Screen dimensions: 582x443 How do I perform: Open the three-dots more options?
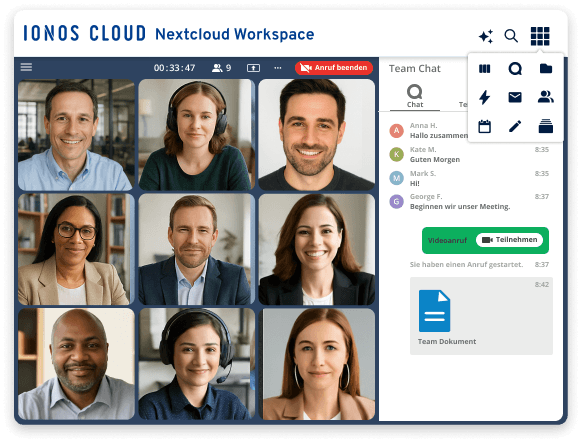pos(278,68)
